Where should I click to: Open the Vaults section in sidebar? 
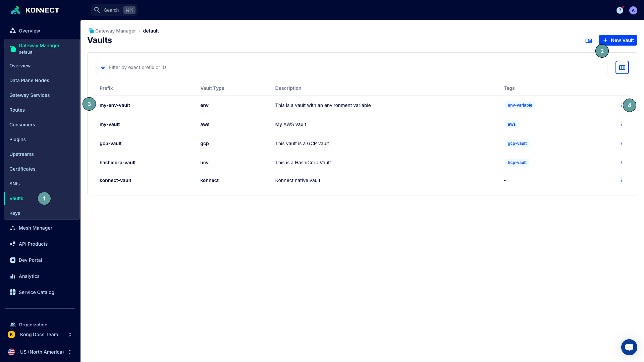[16, 198]
